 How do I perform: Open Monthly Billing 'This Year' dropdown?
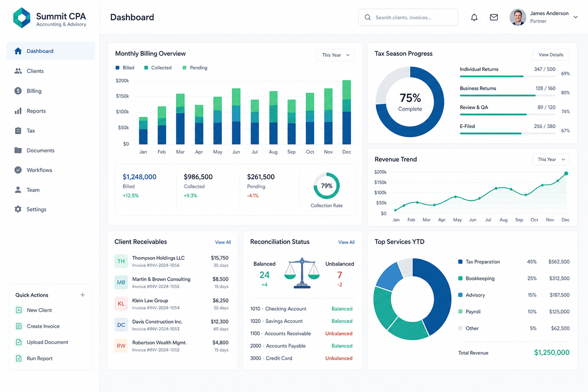click(x=336, y=55)
